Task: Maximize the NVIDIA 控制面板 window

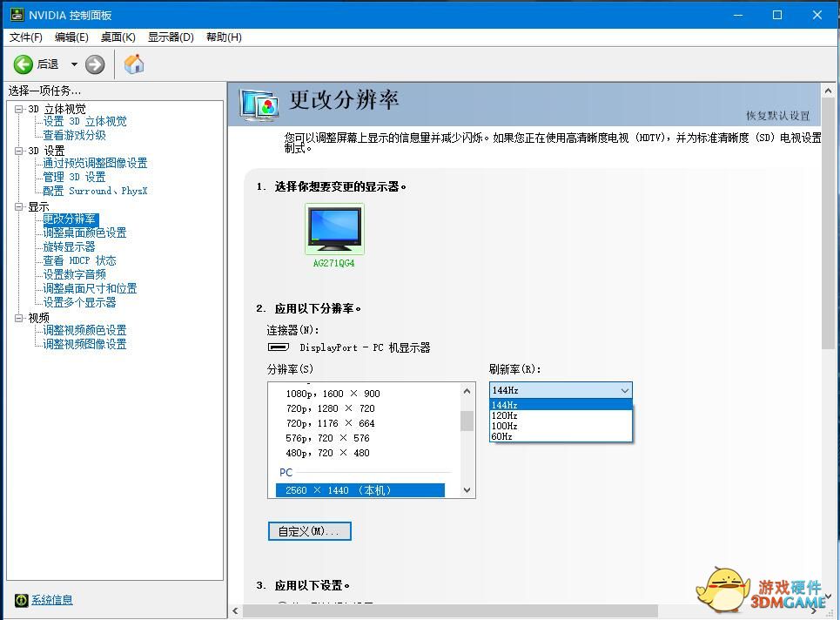Action: click(x=777, y=15)
